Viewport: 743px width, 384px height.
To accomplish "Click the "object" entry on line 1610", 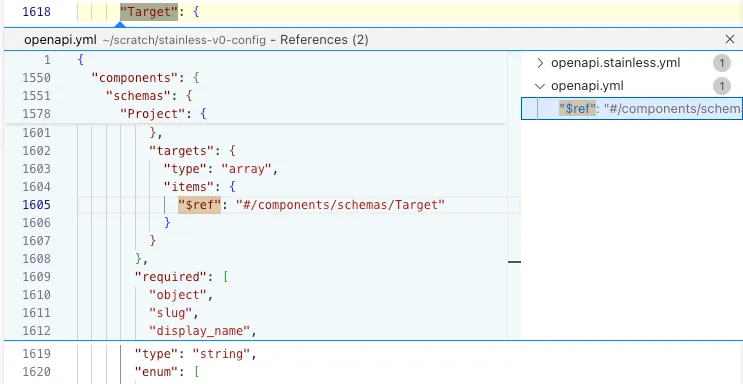I will pos(178,295).
